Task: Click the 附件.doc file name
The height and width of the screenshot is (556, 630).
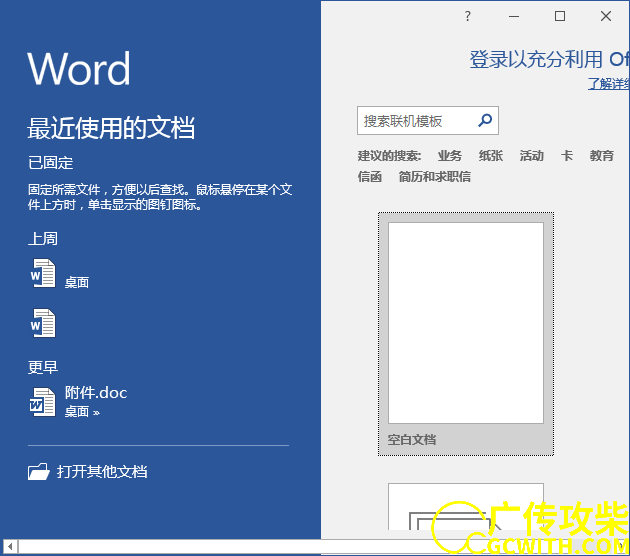Action: (96, 393)
